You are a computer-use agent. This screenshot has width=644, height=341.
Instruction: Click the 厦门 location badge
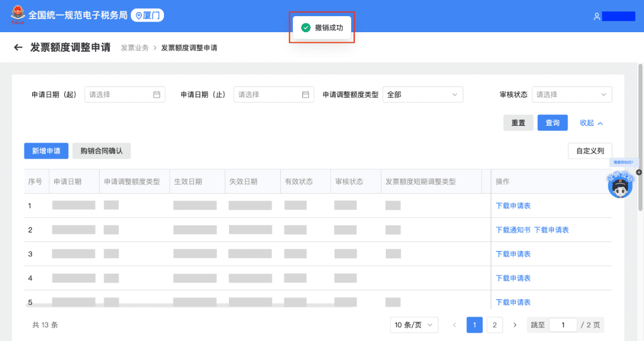coord(147,16)
